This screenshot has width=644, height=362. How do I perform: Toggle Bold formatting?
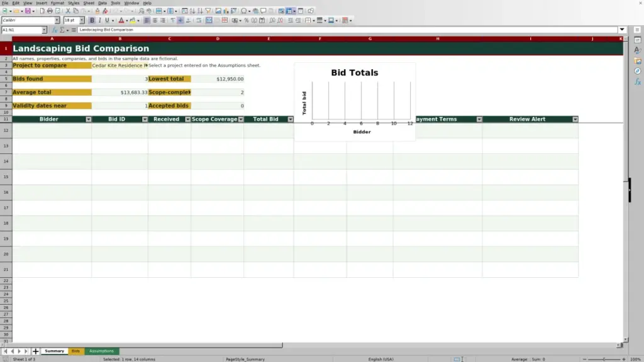(x=92, y=20)
